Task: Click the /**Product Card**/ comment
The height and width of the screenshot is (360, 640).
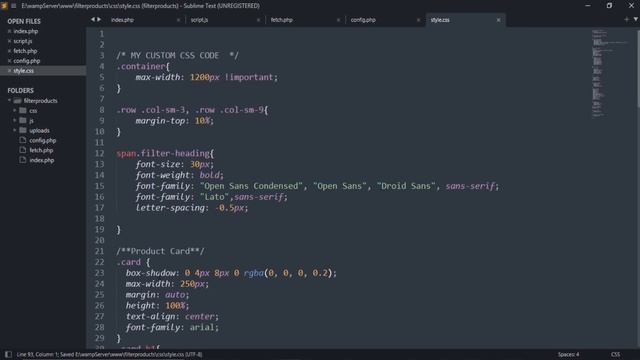Action: (x=160, y=251)
